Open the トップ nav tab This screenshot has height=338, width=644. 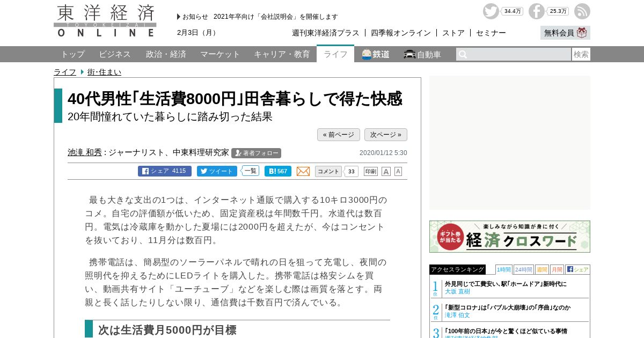[72, 54]
